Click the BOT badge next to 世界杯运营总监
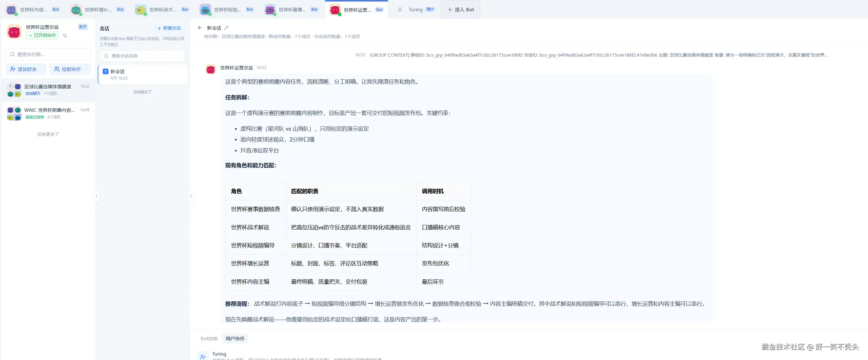This screenshot has height=360, width=868. (x=83, y=27)
